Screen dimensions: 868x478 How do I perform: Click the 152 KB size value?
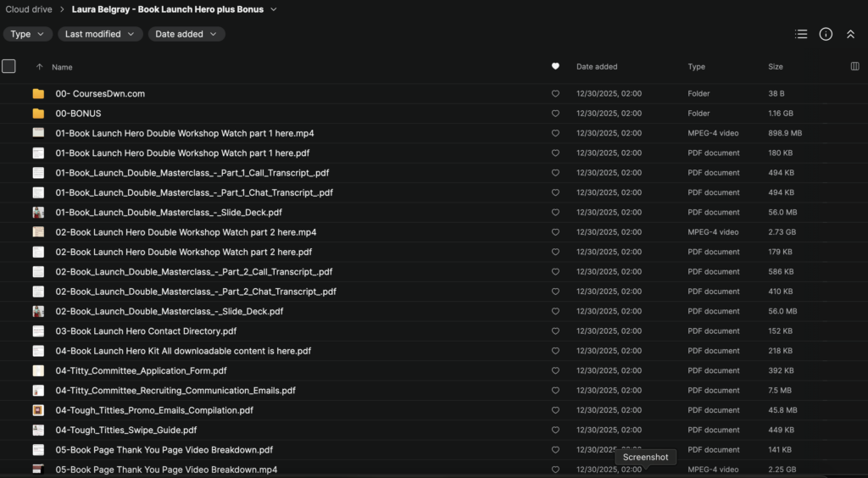click(x=780, y=331)
